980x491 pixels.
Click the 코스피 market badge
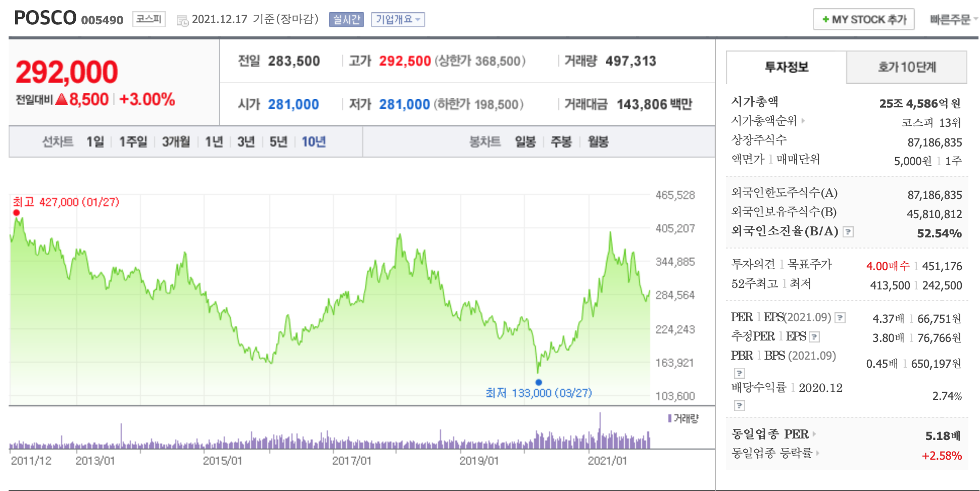point(149,19)
